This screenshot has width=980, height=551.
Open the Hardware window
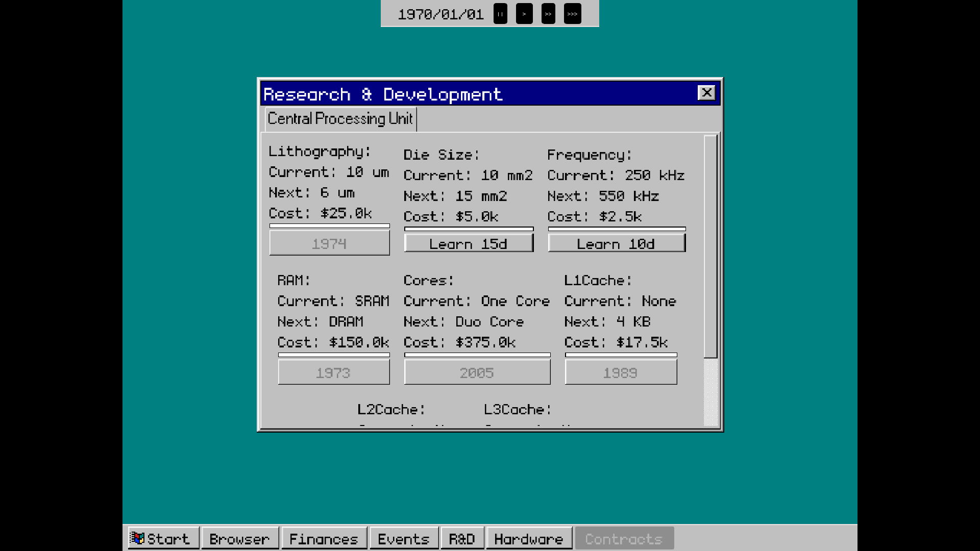click(x=529, y=538)
